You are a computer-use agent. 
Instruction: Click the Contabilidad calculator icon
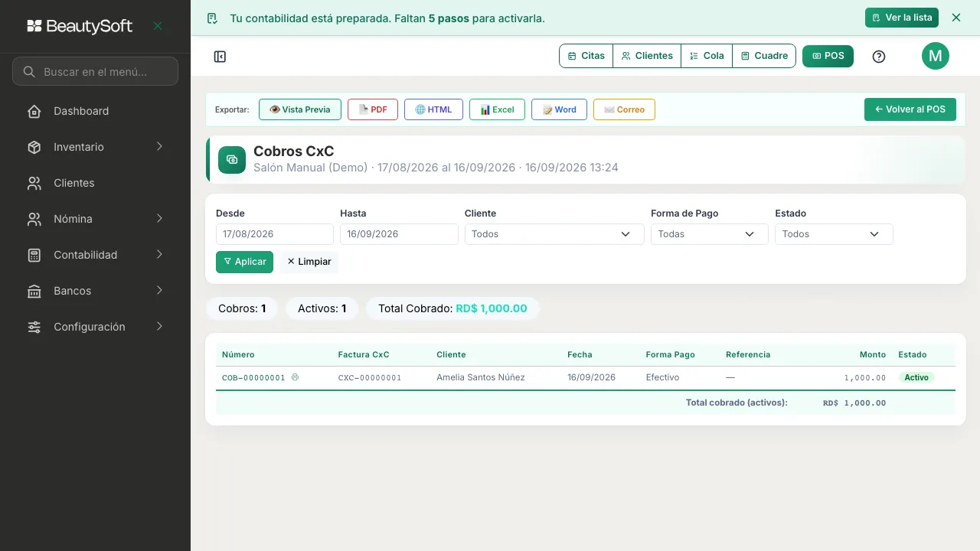pos(34,255)
